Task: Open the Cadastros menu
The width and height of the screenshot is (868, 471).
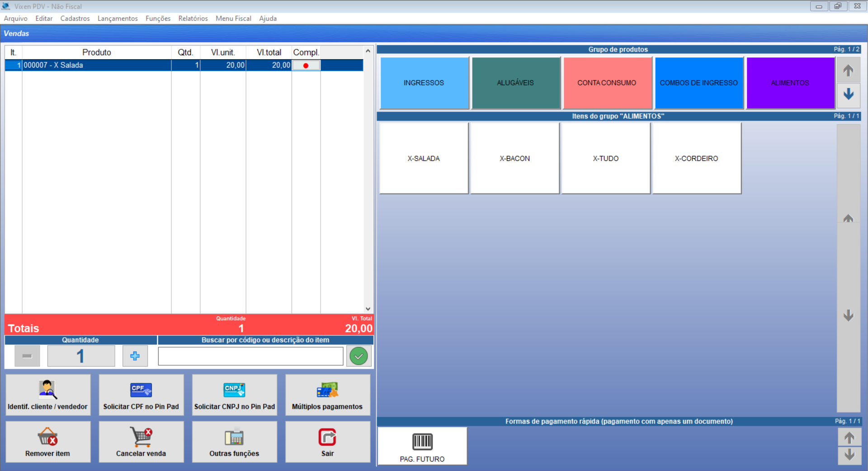Action: coord(75,19)
